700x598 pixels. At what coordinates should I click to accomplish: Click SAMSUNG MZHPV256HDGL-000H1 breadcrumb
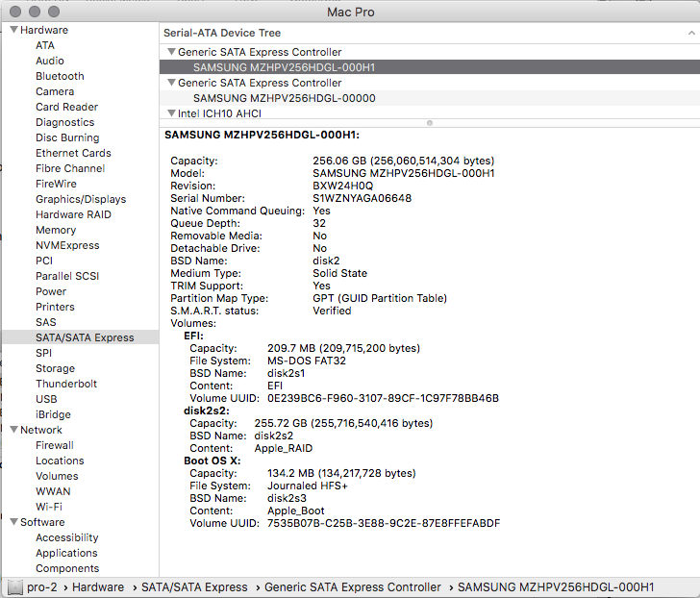point(556,587)
